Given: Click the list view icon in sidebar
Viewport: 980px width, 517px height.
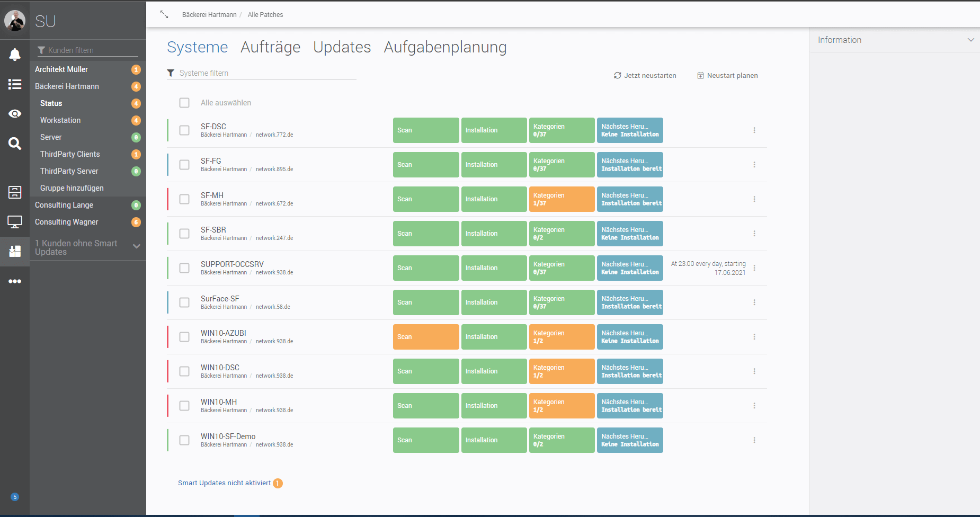Looking at the screenshot, I should click(x=15, y=84).
